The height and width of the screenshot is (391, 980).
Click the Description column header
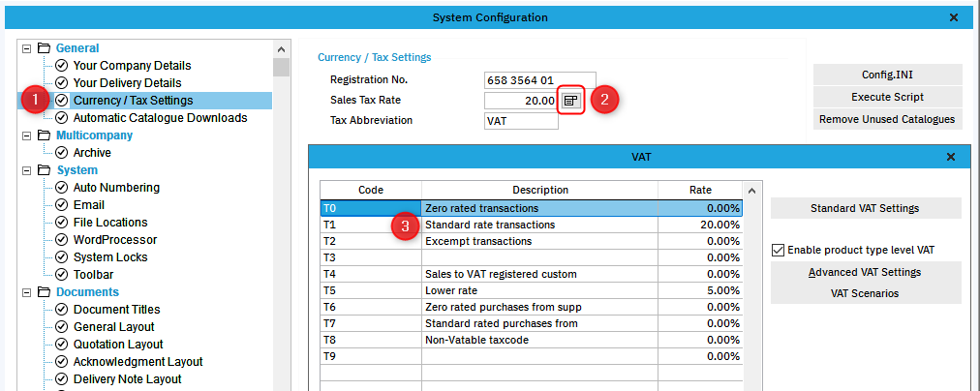(x=540, y=190)
